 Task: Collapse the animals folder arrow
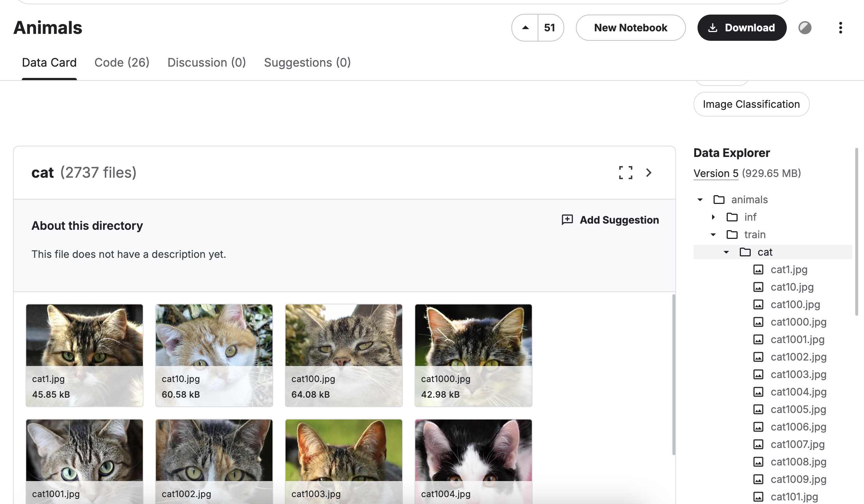(x=700, y=200)
